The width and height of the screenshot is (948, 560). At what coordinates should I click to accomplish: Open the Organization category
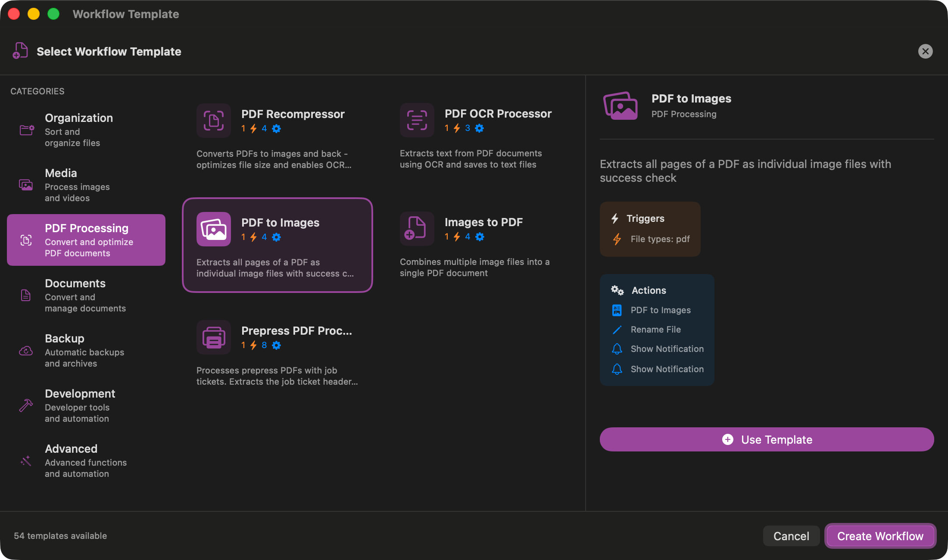(86, 130)
